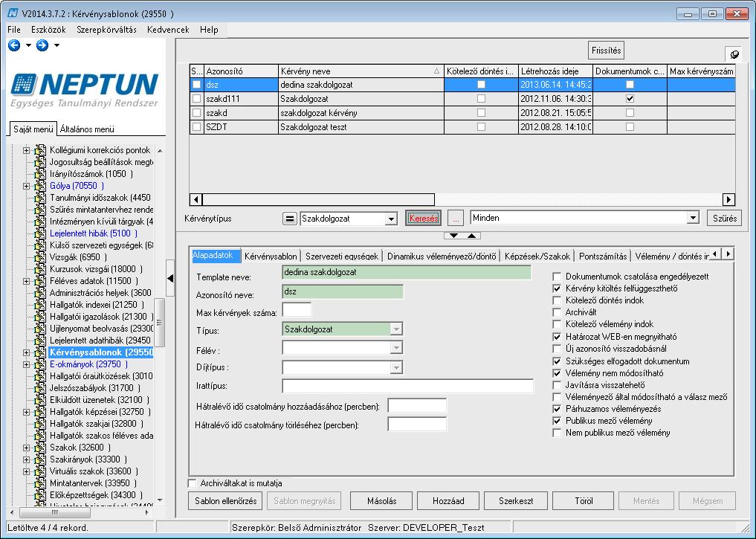Click the Irattípus input field
Viewport: 756px width, 539px height.
click(x=407, y=386)
